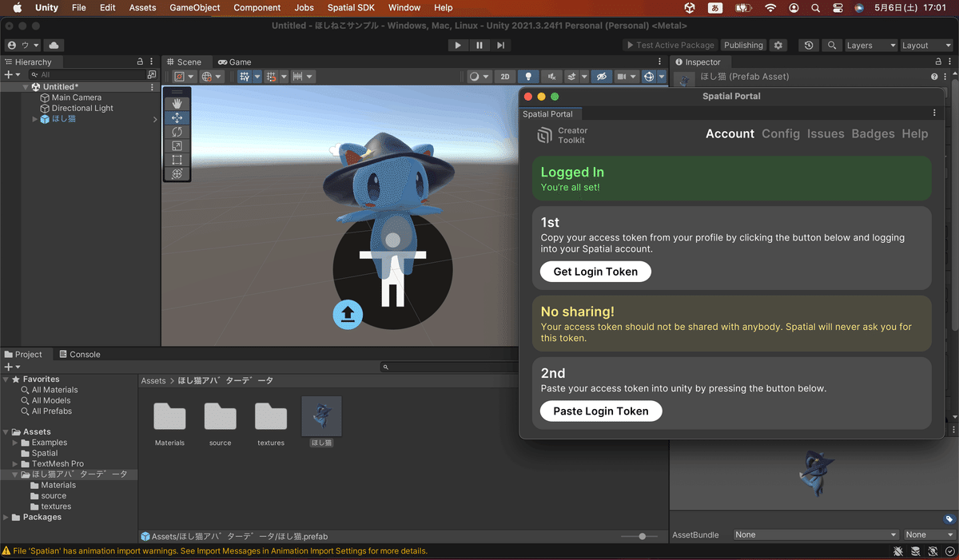The width and height of the screenshot is (959, 560).
Task: Open the settings gear next to Publishing
Action: 778,46
